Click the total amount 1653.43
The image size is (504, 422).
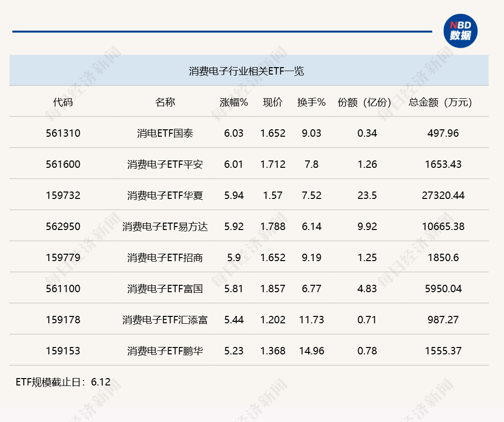[x=443, y=164]
